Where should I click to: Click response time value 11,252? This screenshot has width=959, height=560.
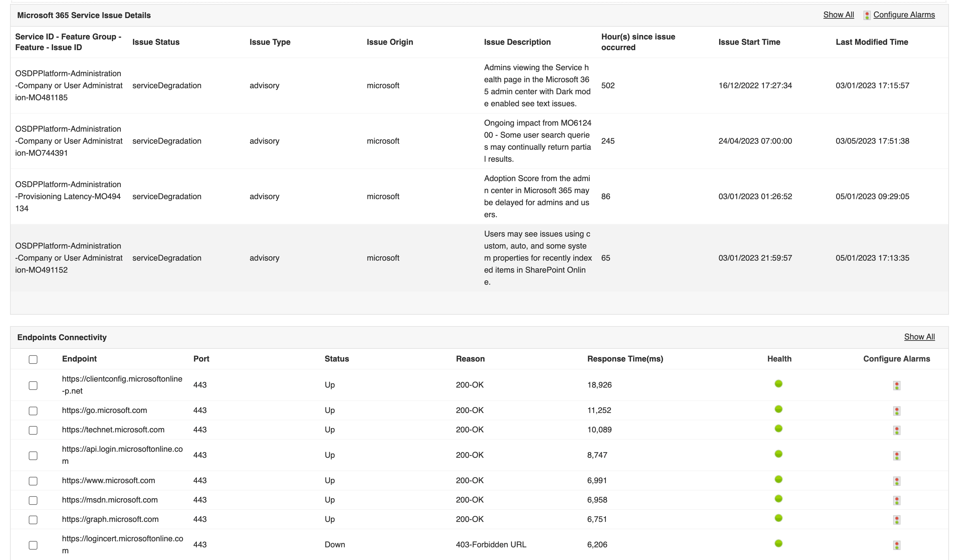(x=599, y=410)
